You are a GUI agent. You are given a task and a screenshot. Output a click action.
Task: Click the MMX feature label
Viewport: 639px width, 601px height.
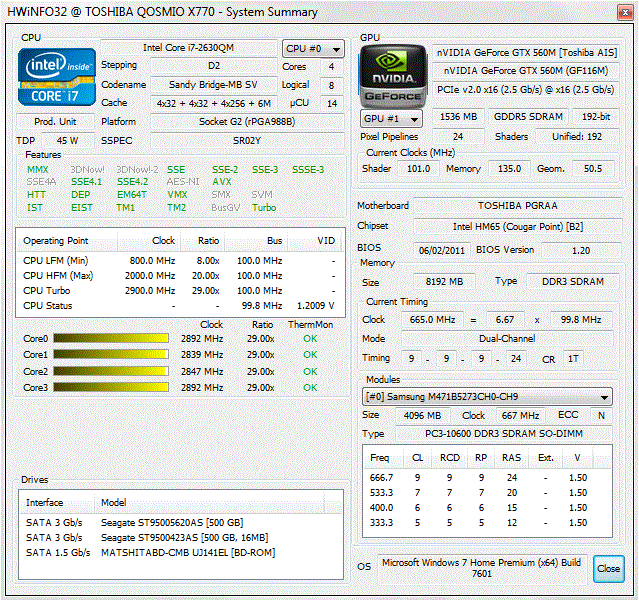point(38,170)
